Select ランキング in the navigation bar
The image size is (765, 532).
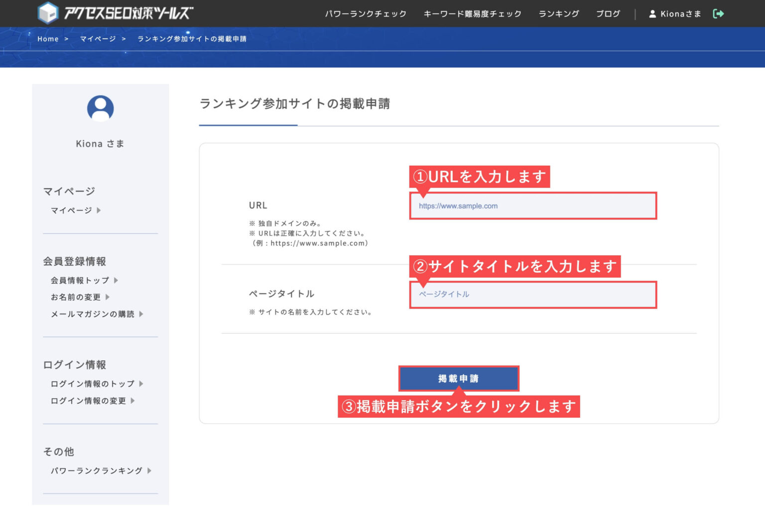coord(558,14)
